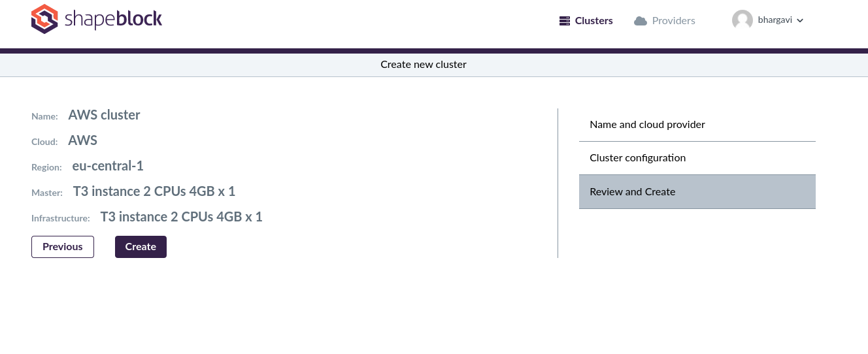This screenshot has width=868, height=354.
Task: Go to Cluster configuration step
Action: [x=697, y=158]
